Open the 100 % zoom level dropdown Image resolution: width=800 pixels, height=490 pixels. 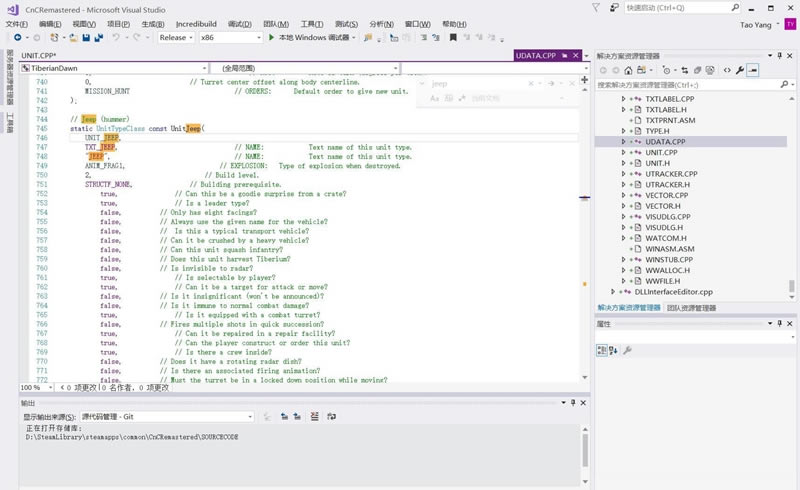pyautogui.click(x=36, y=387)
